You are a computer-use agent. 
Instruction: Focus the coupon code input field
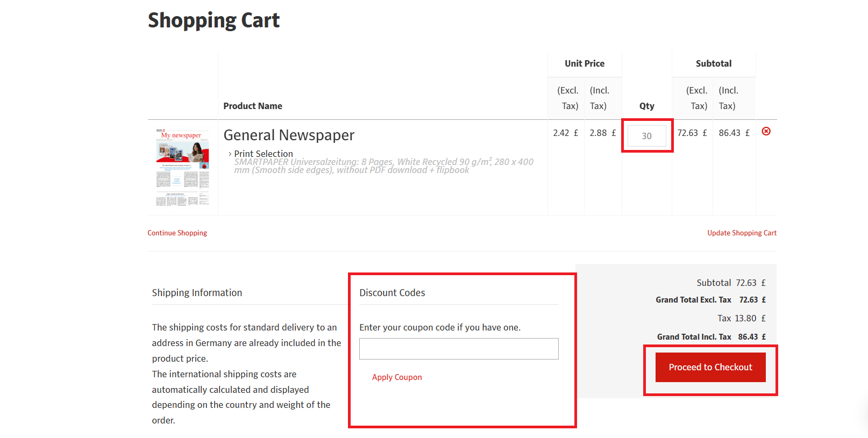coord(459,349)
